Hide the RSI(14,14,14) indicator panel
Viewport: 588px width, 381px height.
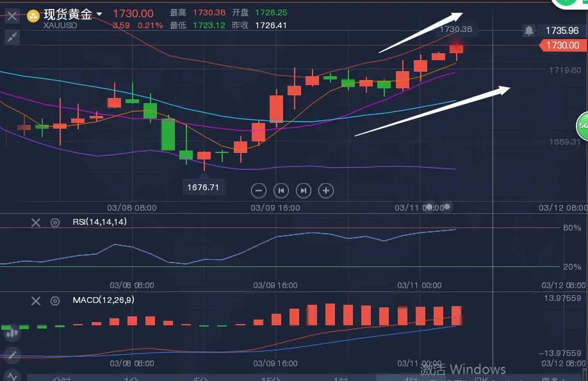pyautogui.click(x=36, y=222)
